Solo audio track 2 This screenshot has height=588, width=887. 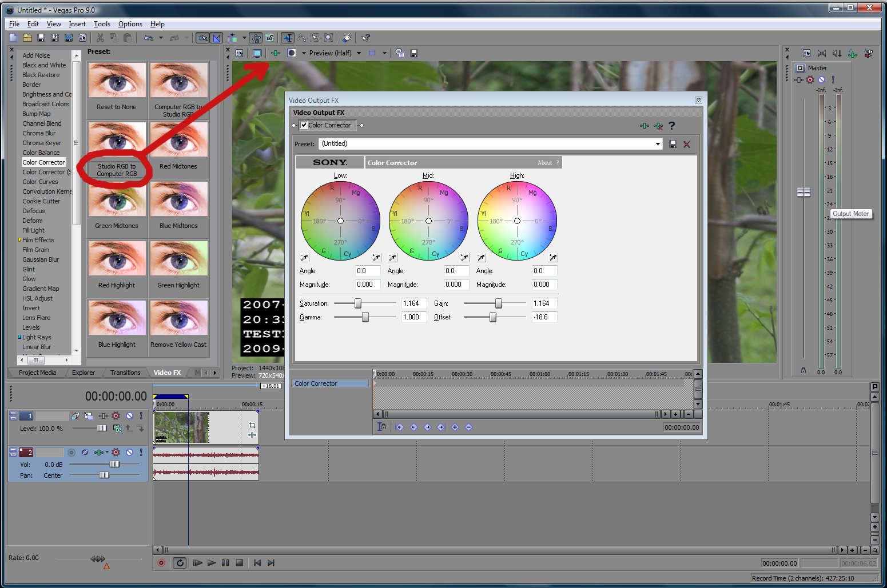(x=141, y=452)
